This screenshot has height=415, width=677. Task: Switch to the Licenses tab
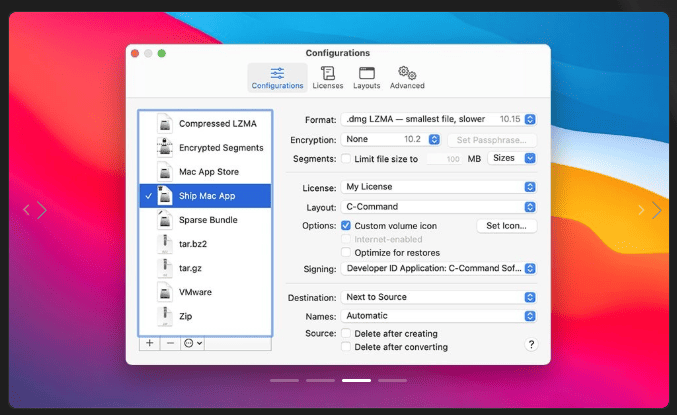328,78
